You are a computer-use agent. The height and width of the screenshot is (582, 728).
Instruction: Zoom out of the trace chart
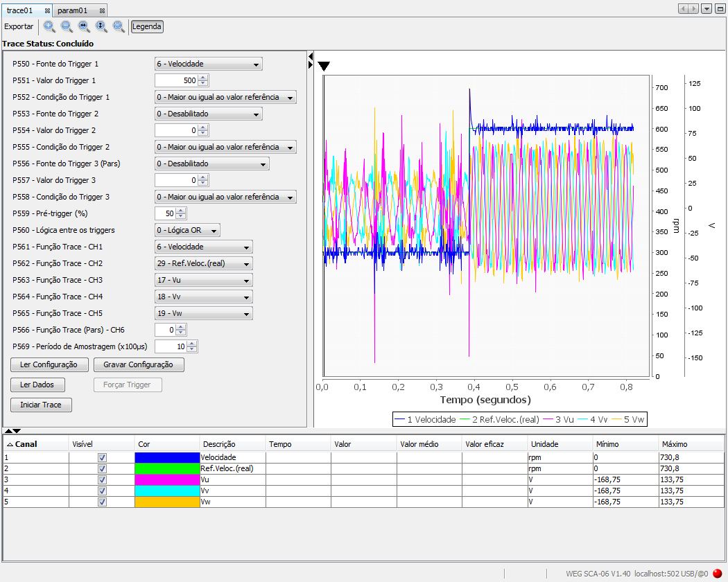(x=66, y=26)
